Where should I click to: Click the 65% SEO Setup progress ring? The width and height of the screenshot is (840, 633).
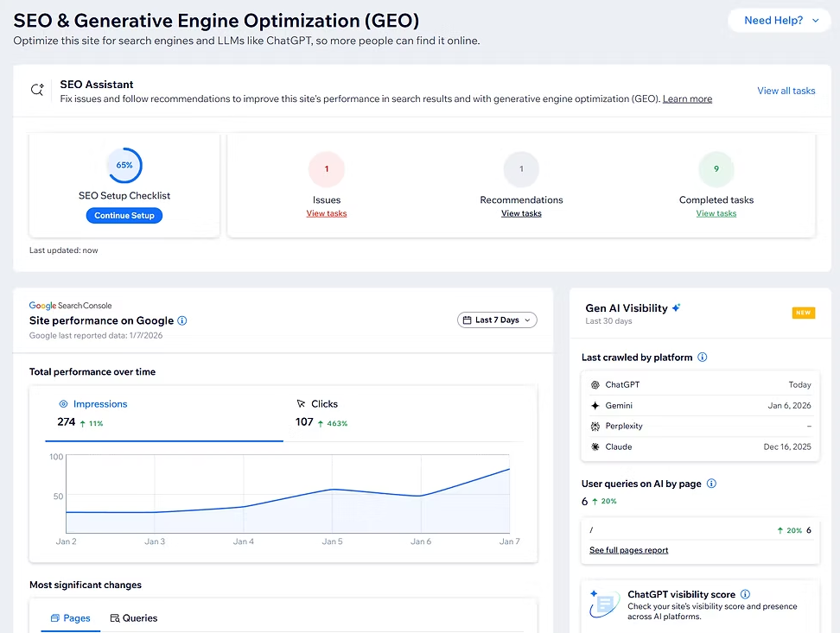pyautogui.click(x=124, y=165)
